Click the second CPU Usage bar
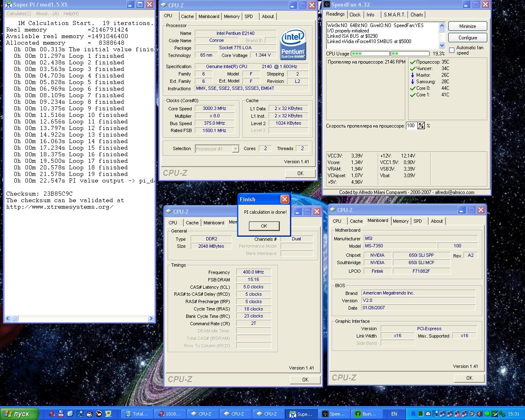The image size is (525, 420). coord(409,54)
